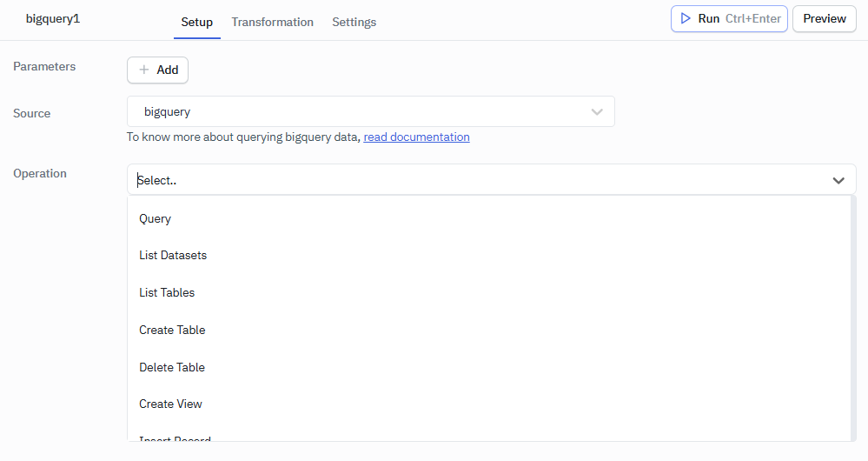Select Query from the operation list
Image resolution: width=868 pixels, height=461 pixels.
156,218
